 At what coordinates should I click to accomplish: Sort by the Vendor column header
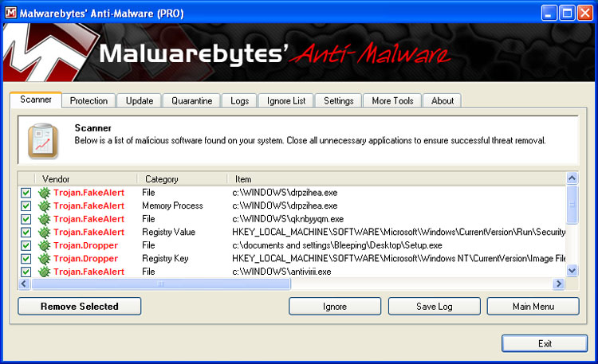point(86,179)
